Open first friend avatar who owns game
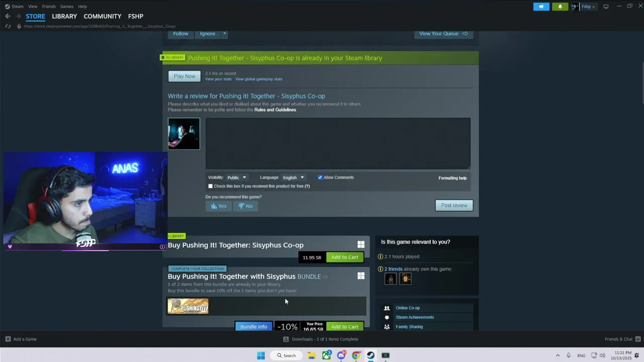 point(390,279)
